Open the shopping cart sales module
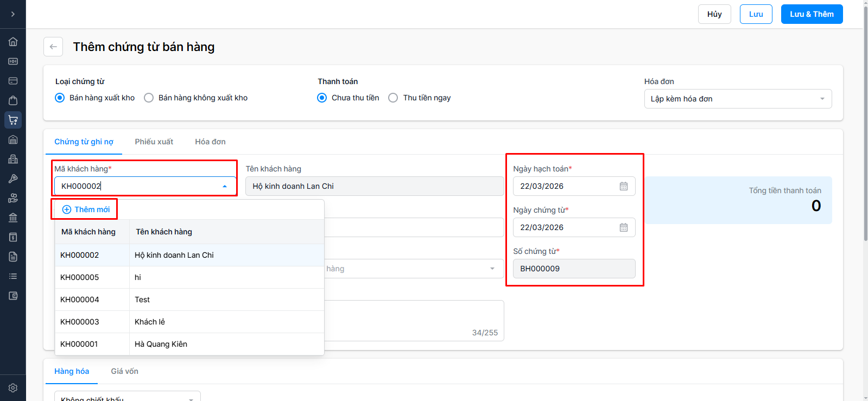Screen dimensions: 868x401 [13, 120]
